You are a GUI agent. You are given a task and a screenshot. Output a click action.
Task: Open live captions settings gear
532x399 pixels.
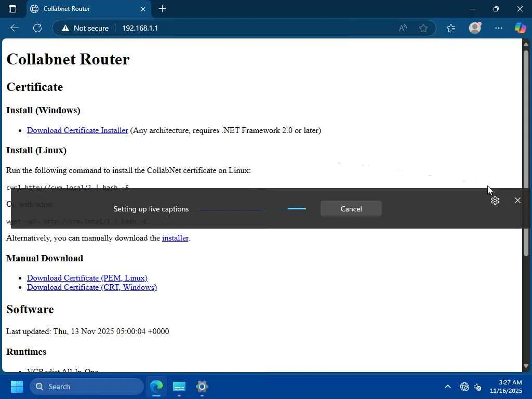click(x=495, y=201)
